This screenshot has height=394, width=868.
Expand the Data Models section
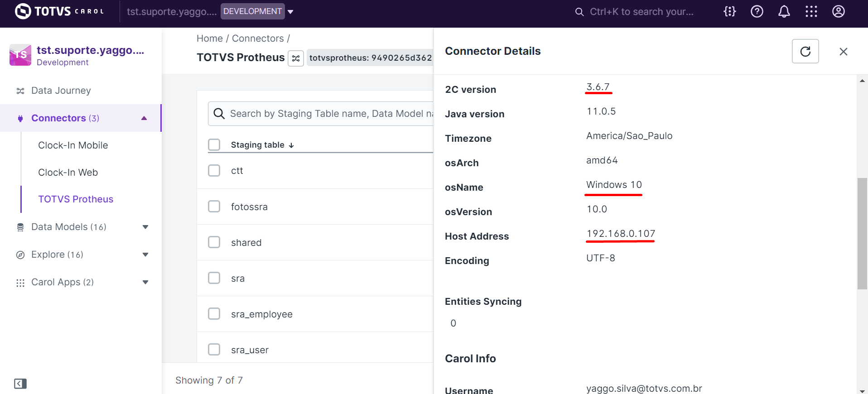click(x=145, y=227)
